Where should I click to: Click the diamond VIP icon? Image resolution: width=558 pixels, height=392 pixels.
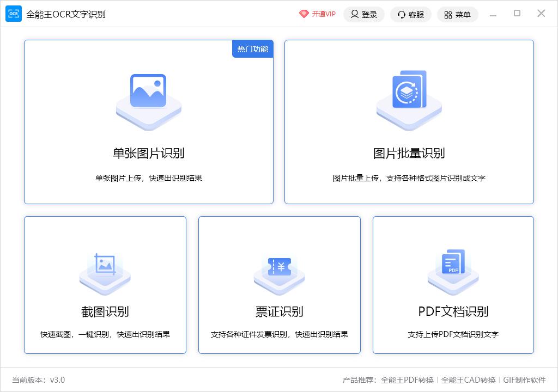point(304,14)
